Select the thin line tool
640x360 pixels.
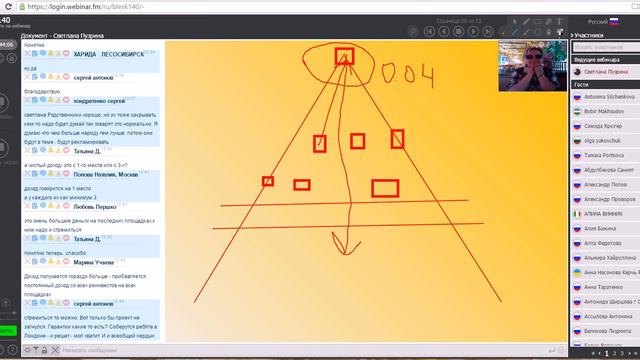pos(526,32)
